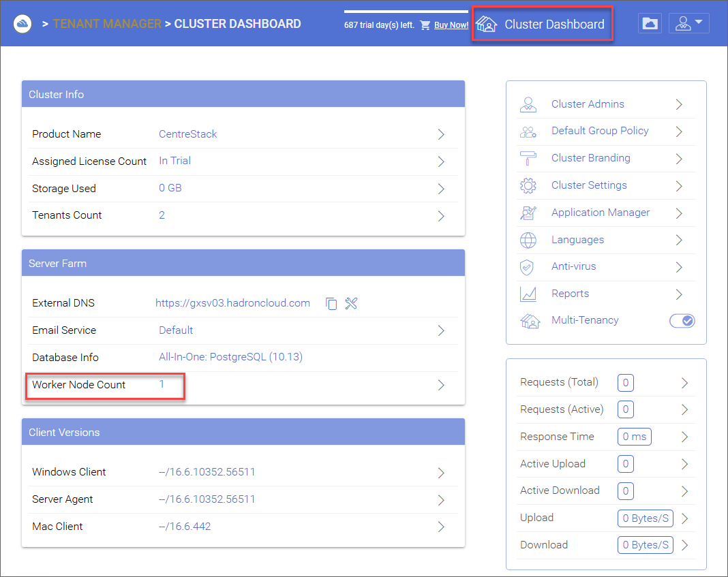Click the Cluster Branding paint roller icon
Screen dimensions: 728x577
click(x=528, y=158)
